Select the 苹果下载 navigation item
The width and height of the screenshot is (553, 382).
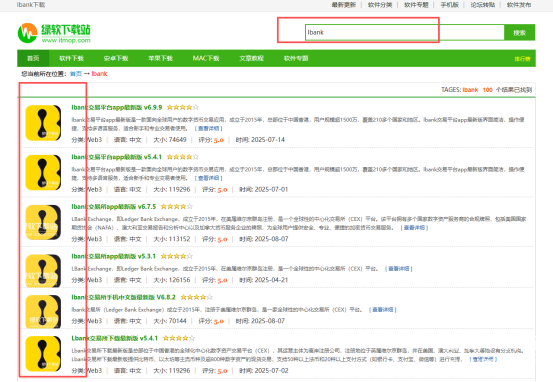coord(160,58)
